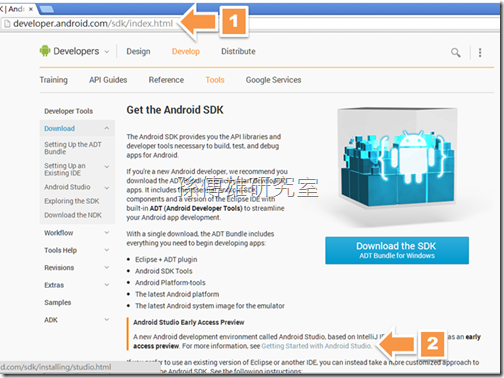Expand the Developers dropdown arrow
The image size is (504, 378).
(107, 52)
